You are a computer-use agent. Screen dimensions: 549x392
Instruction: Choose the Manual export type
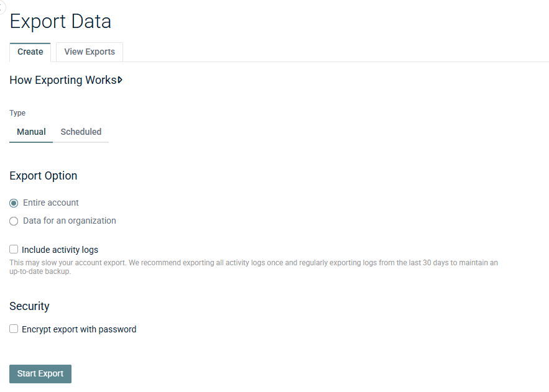31,132
